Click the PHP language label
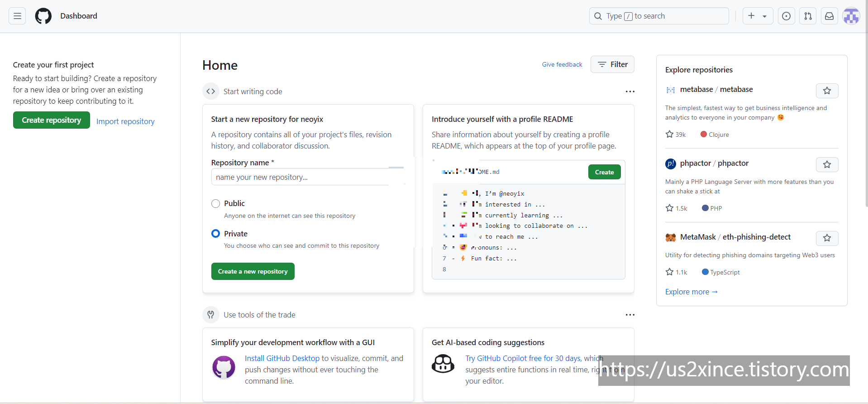 [712, 208]
